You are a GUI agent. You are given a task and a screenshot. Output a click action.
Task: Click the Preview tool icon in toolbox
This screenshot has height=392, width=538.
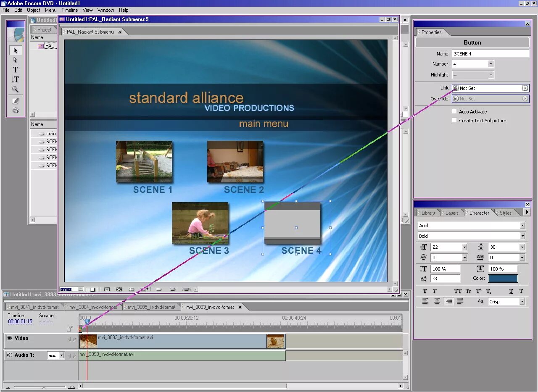(16, 110)
